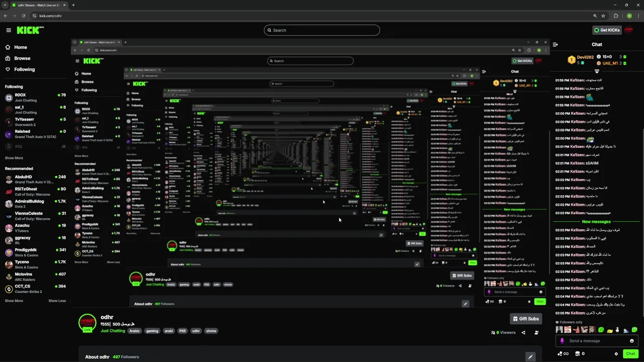Click the odhr channel avatar

88,323
